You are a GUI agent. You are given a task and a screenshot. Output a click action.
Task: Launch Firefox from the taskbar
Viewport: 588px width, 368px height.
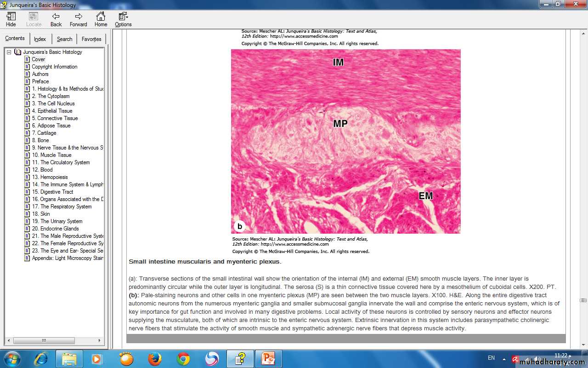point(155,358)
